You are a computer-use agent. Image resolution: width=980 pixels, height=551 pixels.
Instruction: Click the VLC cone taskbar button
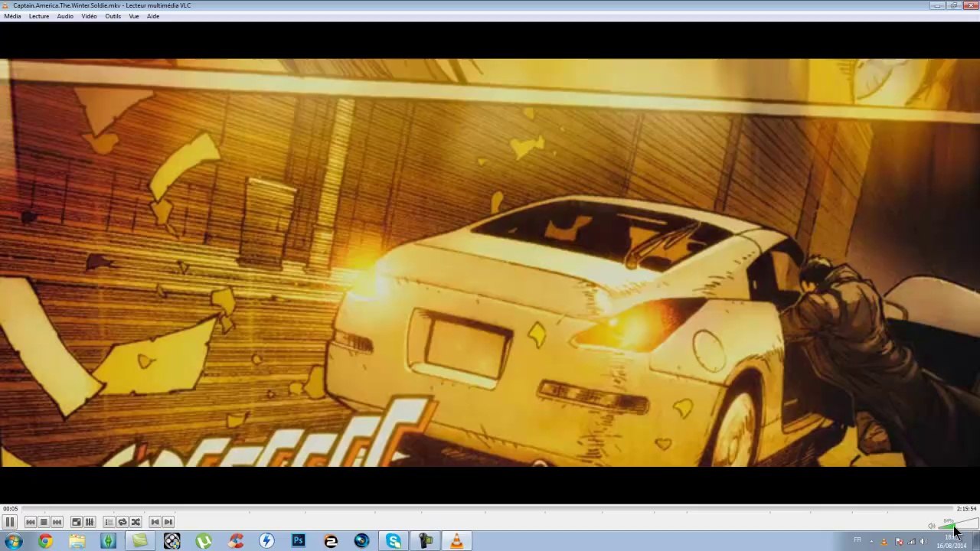click(x=456, y=541)
